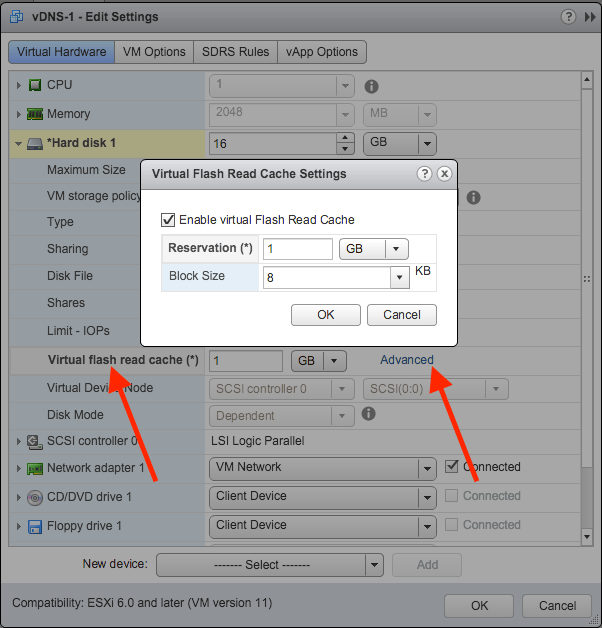
Task: Click OK in Flash Read Cache dialog
Action: click(x=326, y=315)
